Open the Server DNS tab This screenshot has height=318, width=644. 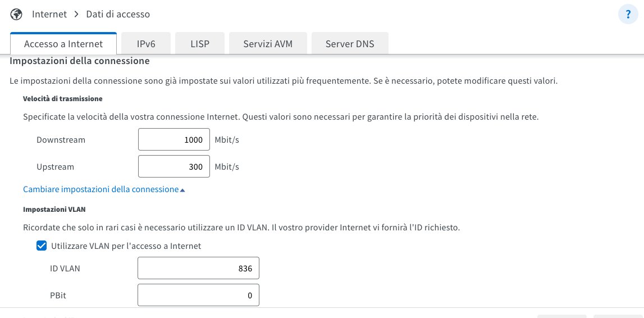350,44
